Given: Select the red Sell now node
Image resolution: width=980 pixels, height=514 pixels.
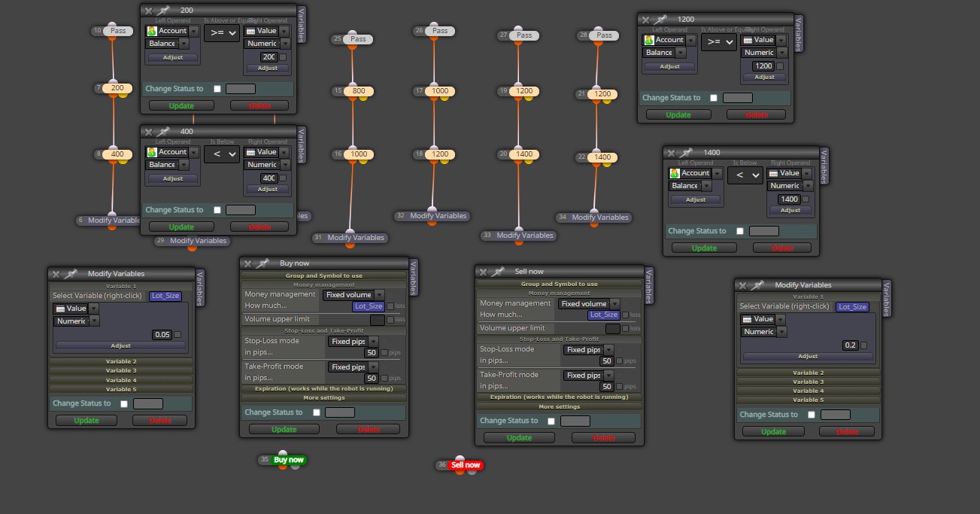Looking at the screenshot, I should click(x=466, y=465).
